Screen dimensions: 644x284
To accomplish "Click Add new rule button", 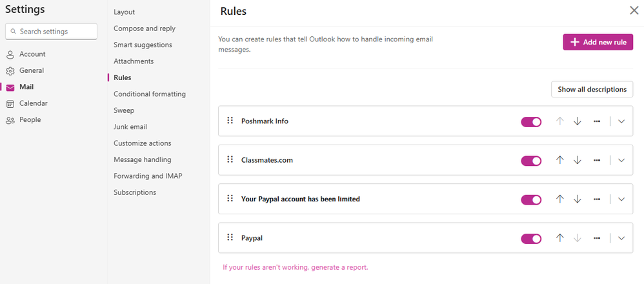I will pyautogui.click(x=598, y=42).
